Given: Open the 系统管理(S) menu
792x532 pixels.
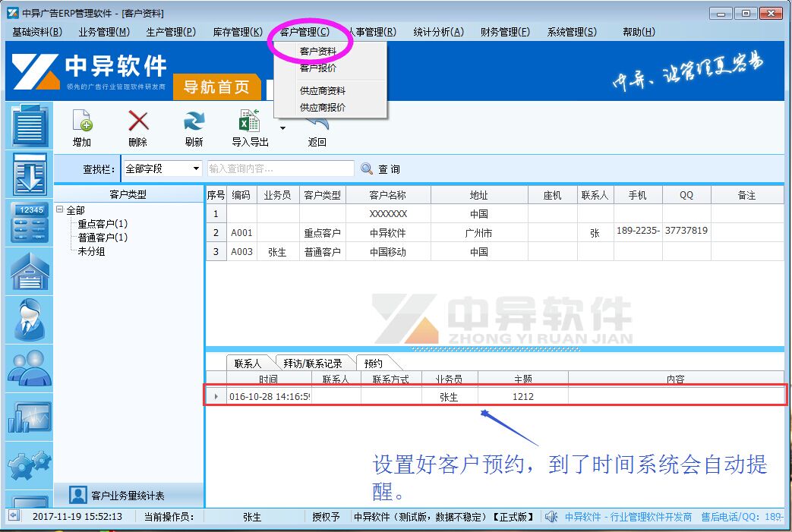Looking at the screenshot, I should coord(572,32).
